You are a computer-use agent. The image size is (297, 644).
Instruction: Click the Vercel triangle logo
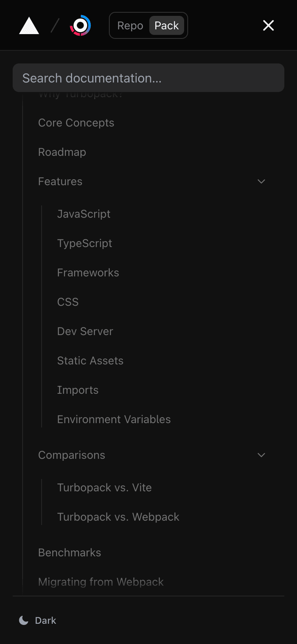point(29,25)
